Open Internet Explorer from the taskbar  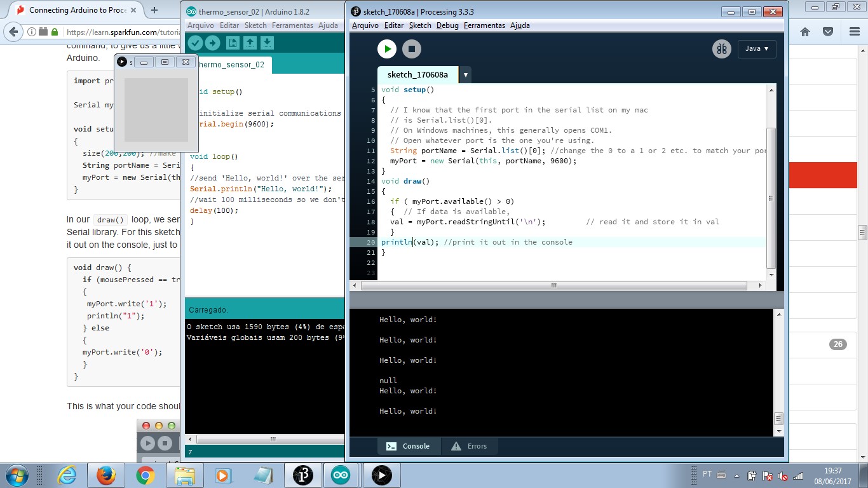(66, 475)
